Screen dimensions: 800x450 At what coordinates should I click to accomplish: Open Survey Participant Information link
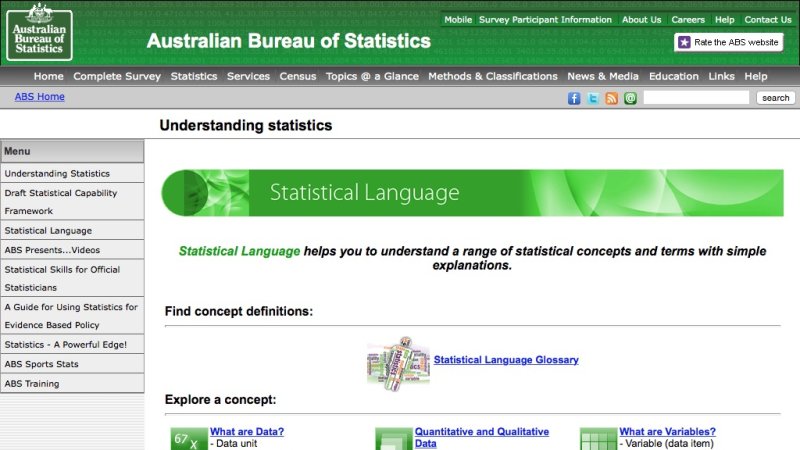545,19
